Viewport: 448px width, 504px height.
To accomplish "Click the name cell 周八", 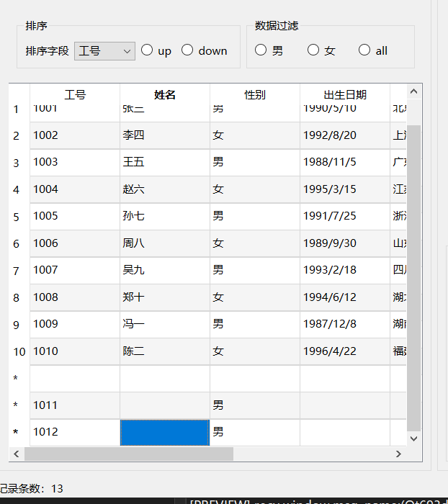I will 165,243.
